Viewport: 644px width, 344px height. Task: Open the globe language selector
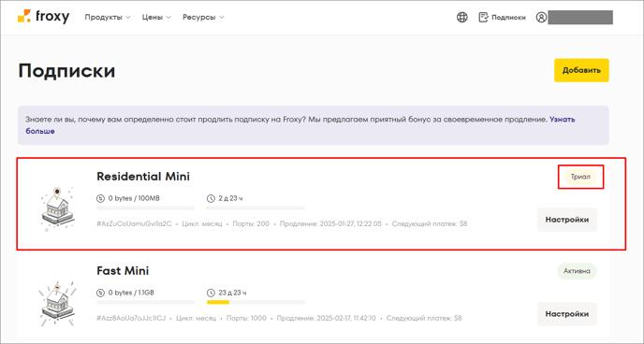[462, 17]
